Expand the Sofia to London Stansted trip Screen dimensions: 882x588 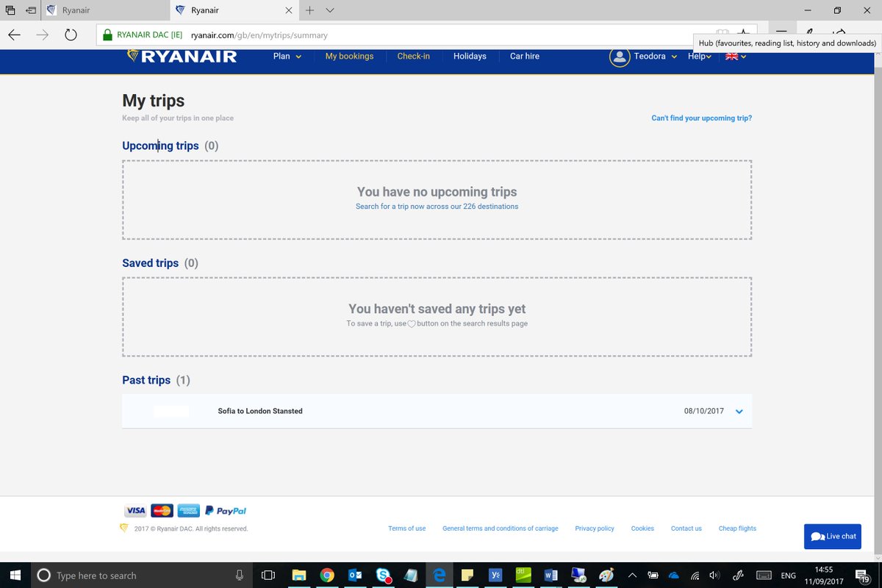pos(739,412)
